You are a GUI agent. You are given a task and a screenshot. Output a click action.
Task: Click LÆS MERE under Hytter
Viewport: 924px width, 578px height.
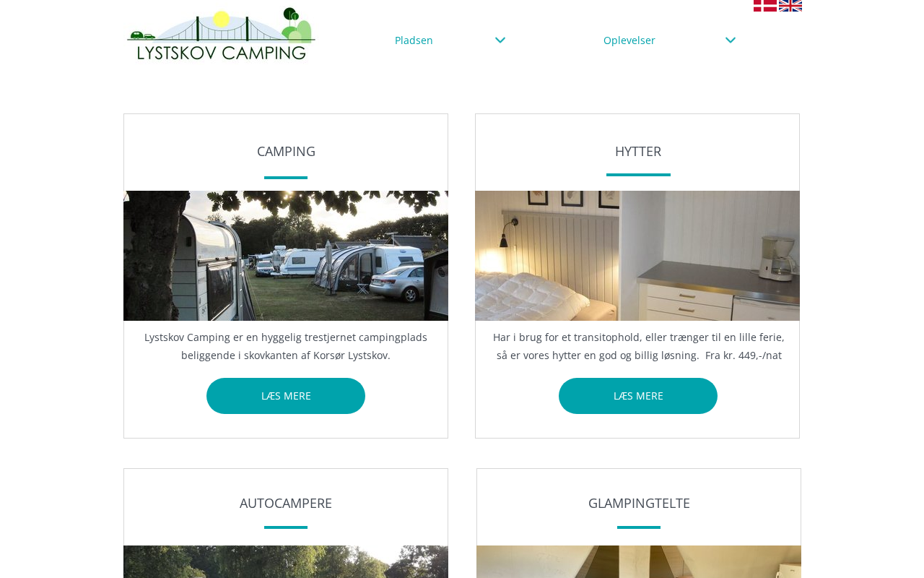click(x=638, y=396)
